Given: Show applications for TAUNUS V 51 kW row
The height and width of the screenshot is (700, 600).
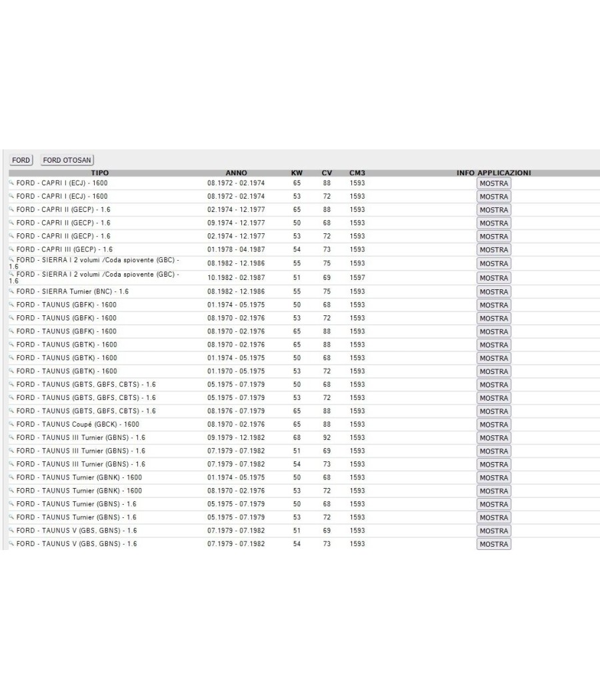Looking at the screenshot, I should click(x=494, y=531).
